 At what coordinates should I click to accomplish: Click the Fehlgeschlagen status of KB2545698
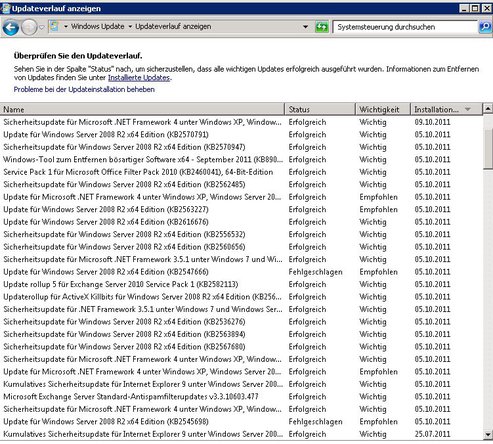[x=315, y=422]
